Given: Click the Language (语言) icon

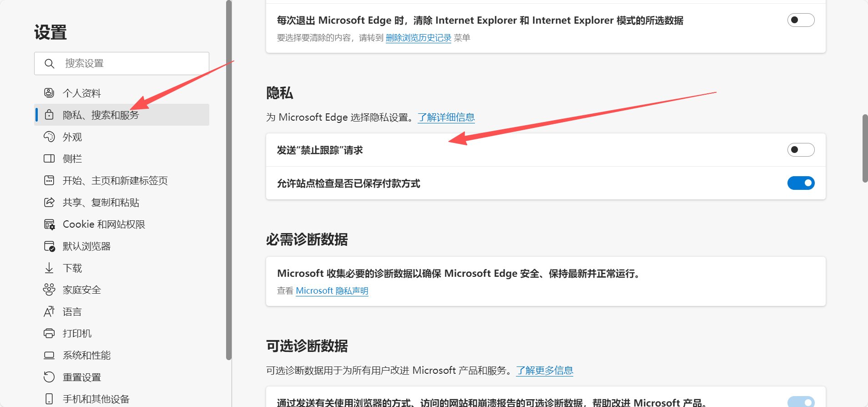Looking at the screenshot, I should [49, 311].
